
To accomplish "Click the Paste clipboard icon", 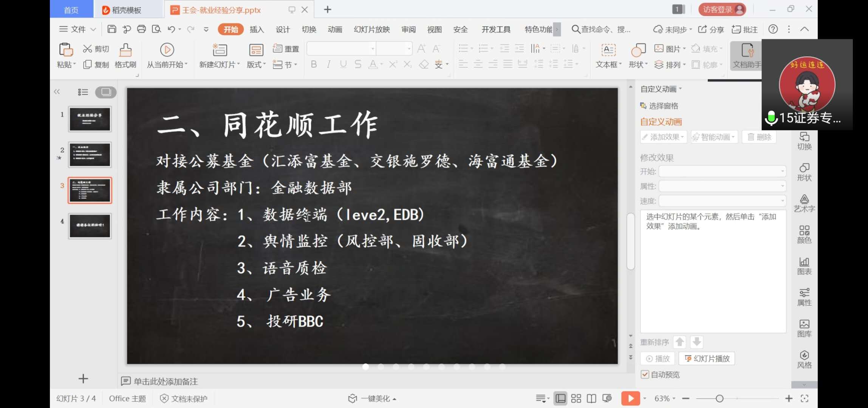I will click(x=66, y=50).
